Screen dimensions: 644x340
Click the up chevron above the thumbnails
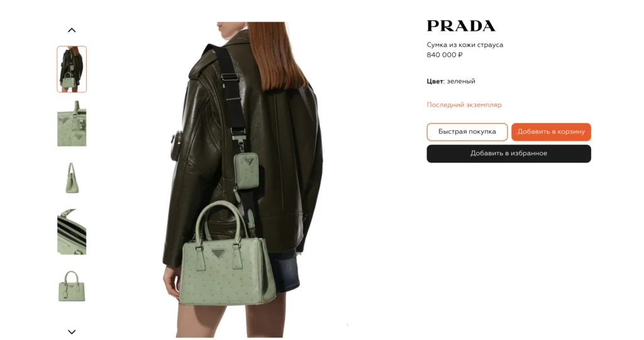click(72, 30)
